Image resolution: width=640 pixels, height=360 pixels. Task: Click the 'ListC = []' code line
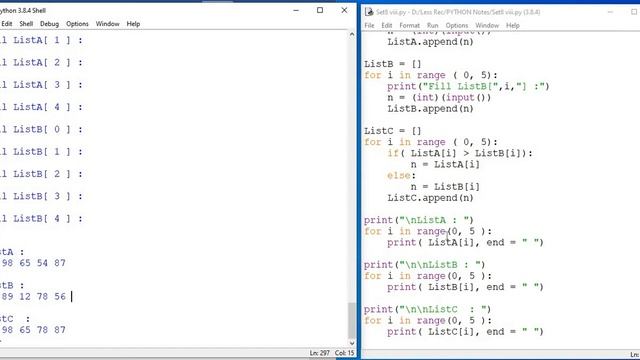pos(393,131)
